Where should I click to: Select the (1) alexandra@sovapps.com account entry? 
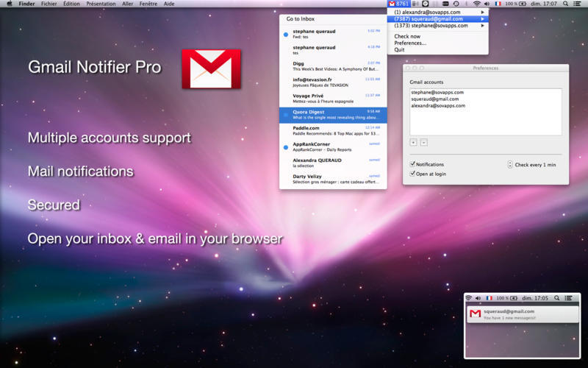point(437,12)
